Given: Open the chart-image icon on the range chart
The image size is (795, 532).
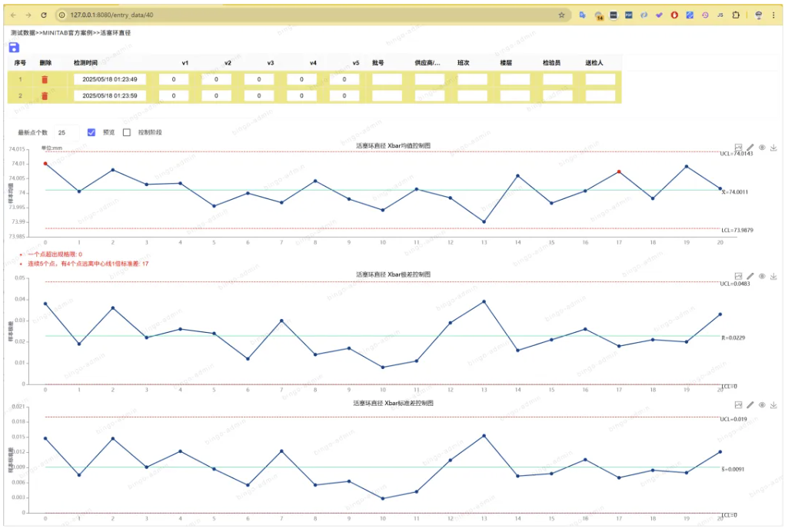Looking at the screenshot, I should click(x=738, y=276).
